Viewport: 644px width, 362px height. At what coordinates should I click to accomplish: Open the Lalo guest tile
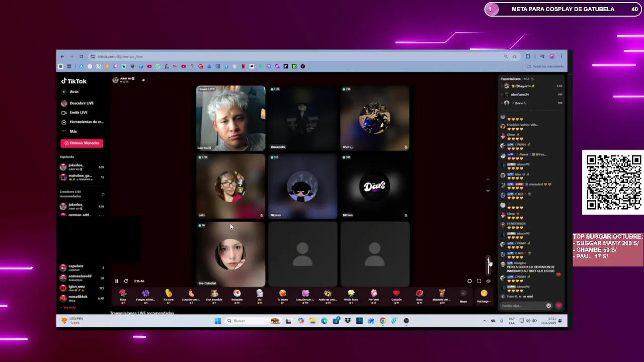(230, 187)
